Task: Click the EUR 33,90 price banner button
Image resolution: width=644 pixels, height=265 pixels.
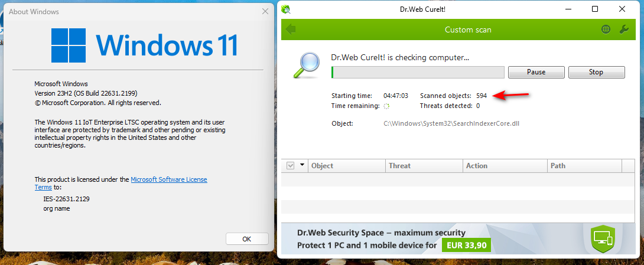Action: point(466,246)
